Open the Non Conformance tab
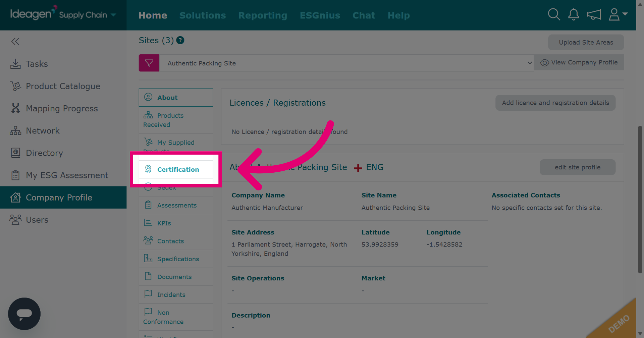Viewport: 644px width, 338px height. click(x=176, y=317)
